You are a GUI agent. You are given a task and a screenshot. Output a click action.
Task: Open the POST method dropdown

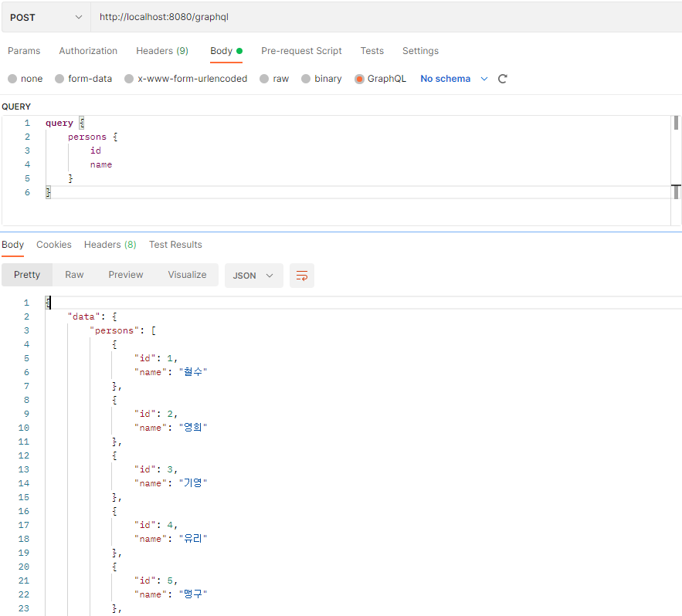tap(46, 18)
